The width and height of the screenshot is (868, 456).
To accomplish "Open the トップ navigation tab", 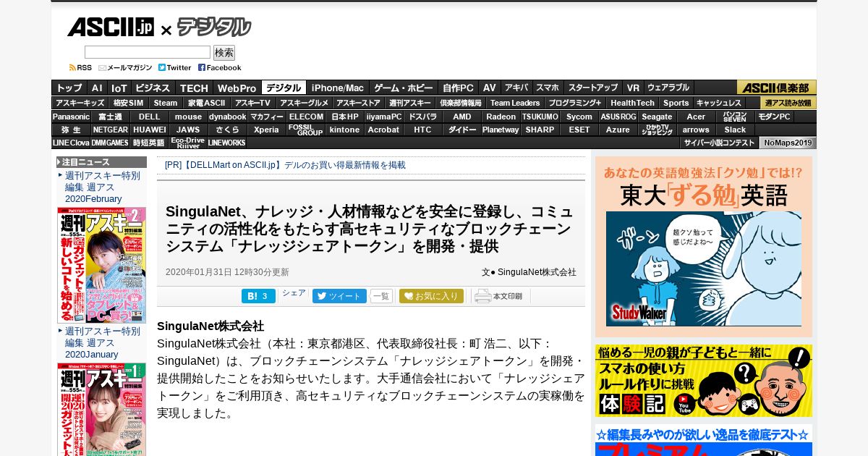I will (69, 88).
